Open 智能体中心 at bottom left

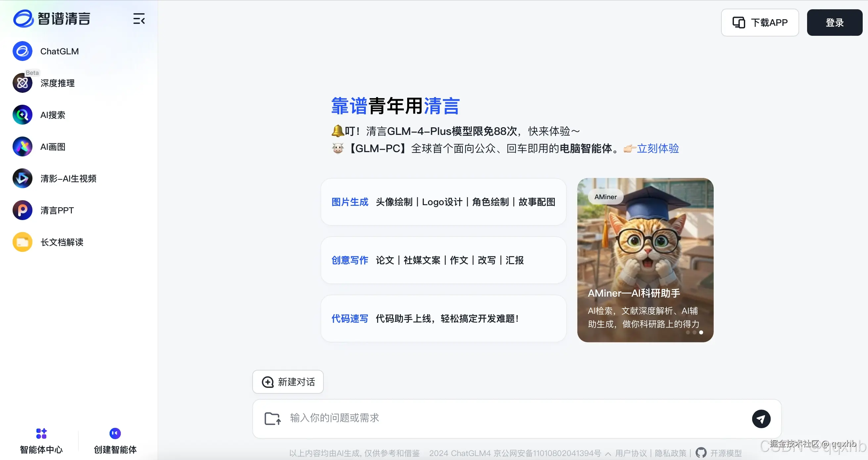(x=41, y=440)
